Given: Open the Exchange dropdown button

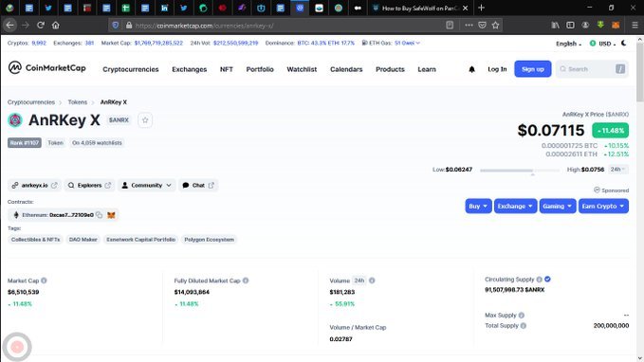Looking at the screenshot, I should 515,206.
